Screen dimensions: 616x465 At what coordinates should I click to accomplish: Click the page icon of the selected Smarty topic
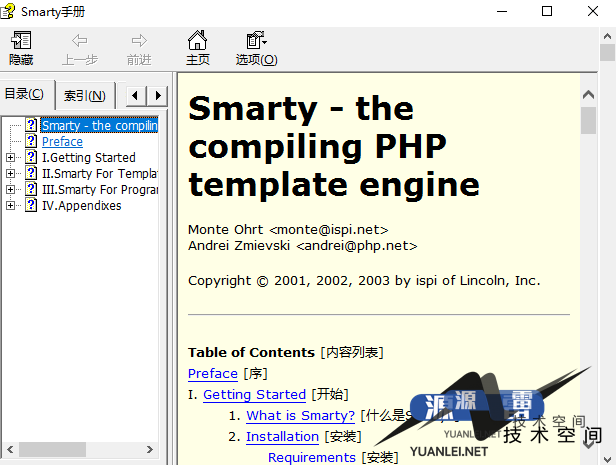pos(31,125)
